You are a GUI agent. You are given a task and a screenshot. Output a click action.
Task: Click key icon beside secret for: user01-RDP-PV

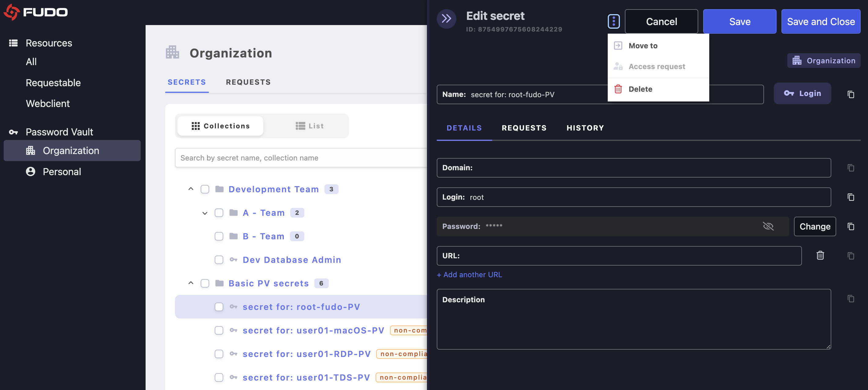point(233,354)
